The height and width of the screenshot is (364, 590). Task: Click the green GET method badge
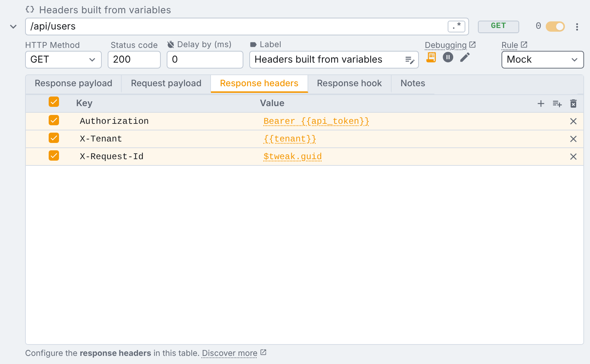click(498, 27)
